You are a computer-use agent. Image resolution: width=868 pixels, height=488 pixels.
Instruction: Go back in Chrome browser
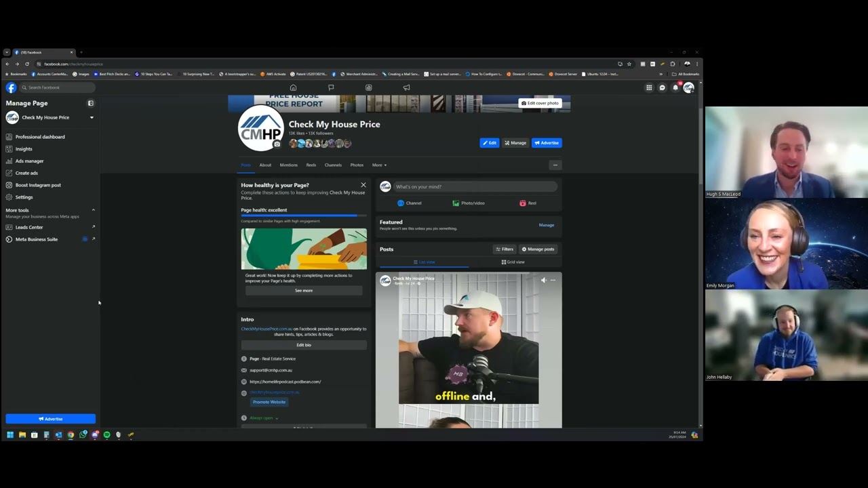7,64
